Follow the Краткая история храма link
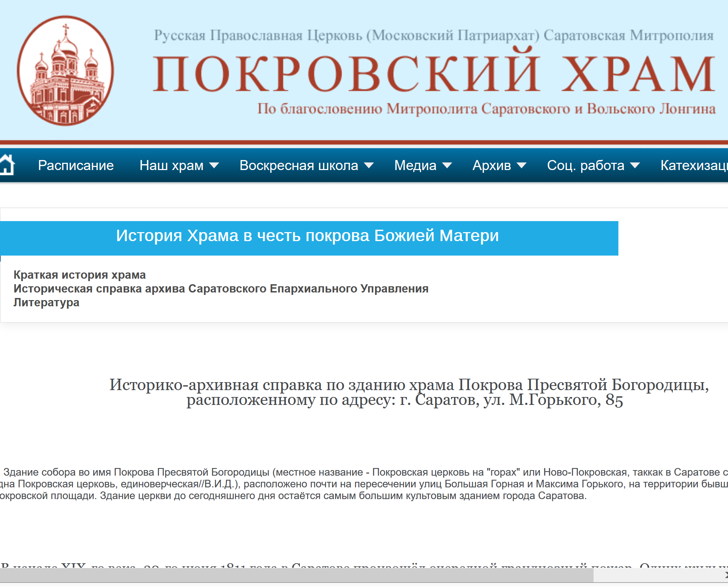Viewport: 728px width, 586px height. coord(80,275)
